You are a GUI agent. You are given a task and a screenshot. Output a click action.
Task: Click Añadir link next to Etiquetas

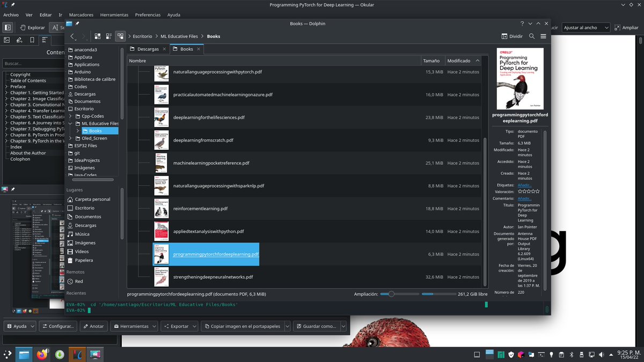coord(525,184)
